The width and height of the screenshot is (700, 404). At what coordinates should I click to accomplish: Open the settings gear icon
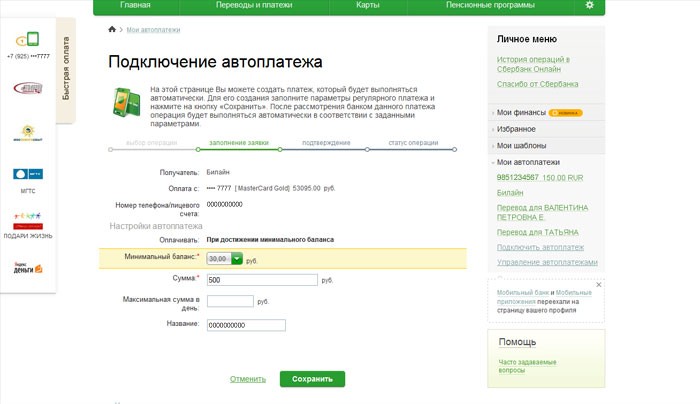coord(589,5)
